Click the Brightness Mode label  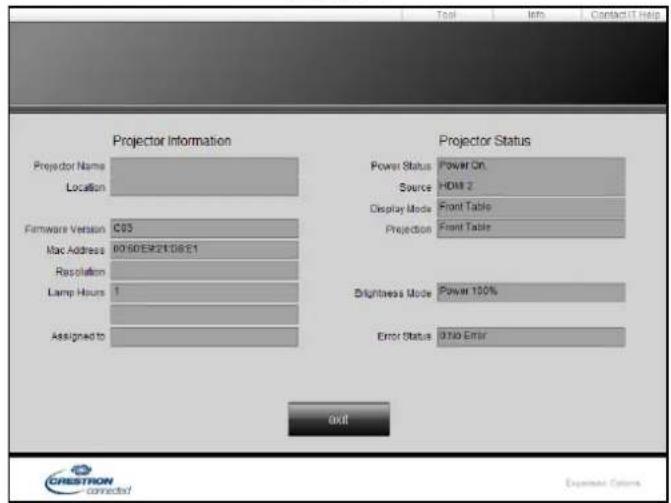(393, 293)
